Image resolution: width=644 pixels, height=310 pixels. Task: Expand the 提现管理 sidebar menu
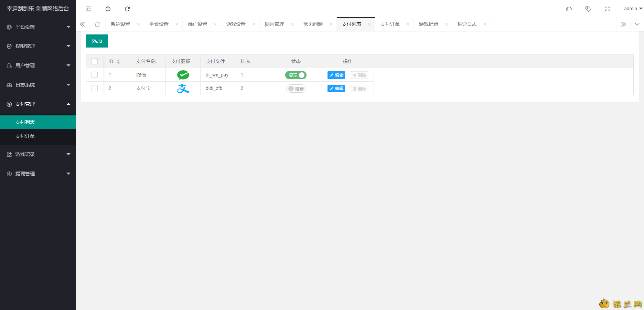coord(38,174)
